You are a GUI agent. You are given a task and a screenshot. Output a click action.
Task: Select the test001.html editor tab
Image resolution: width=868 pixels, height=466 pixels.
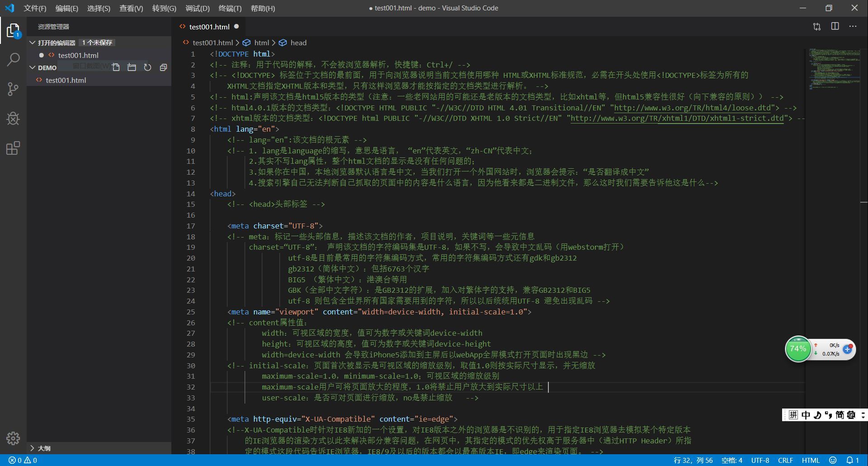pos(209,27)
